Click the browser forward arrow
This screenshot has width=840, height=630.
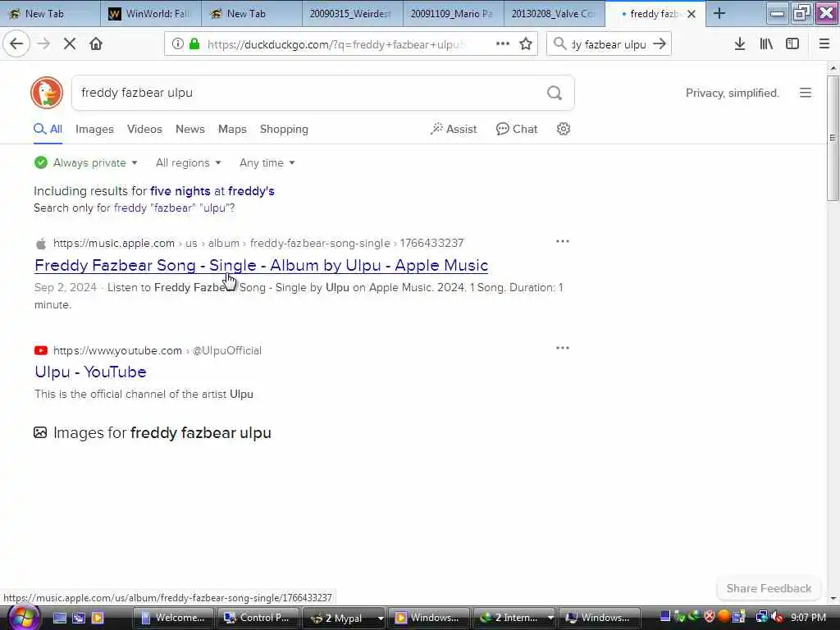[x=44, y=44]
